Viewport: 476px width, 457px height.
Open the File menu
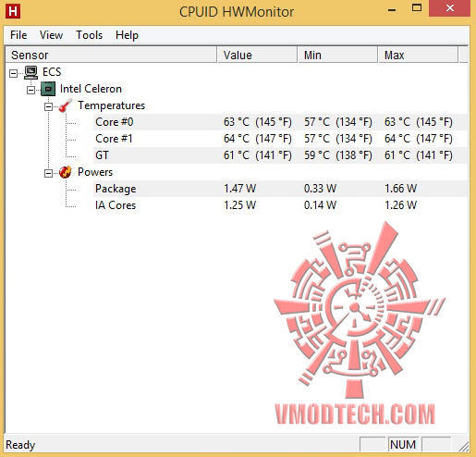[18, 35]
